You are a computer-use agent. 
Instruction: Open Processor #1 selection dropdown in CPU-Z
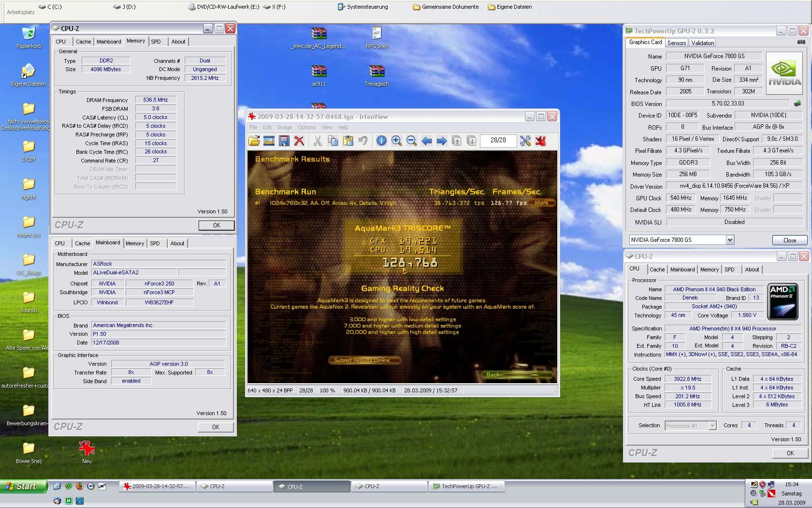tap(712, 426)
